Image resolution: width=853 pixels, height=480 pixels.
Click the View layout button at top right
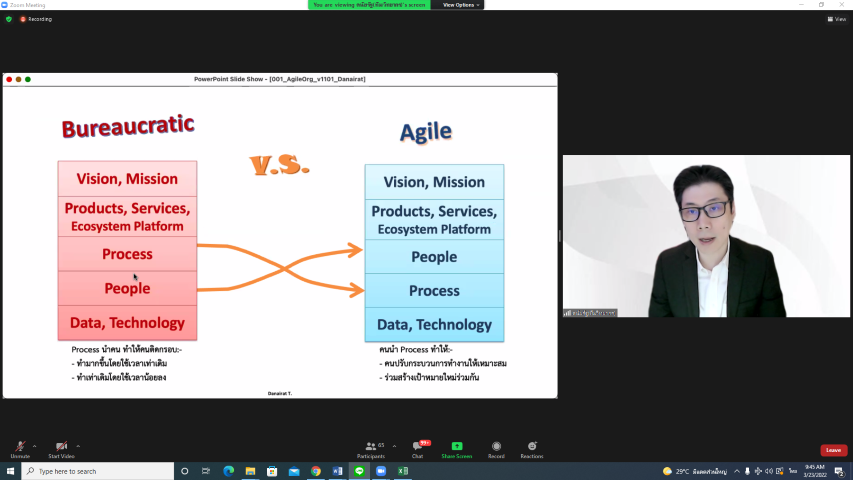[837, 19]
